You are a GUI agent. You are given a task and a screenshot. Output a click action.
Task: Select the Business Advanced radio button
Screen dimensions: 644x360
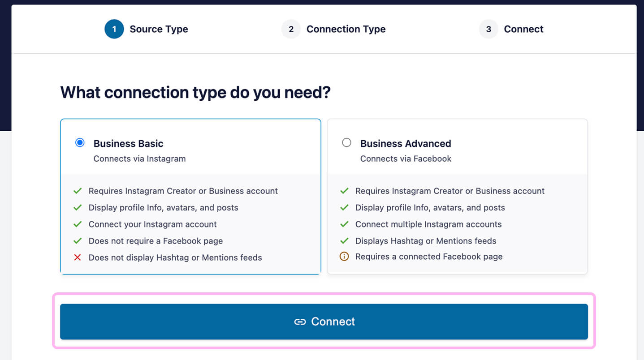[x=346, y=143]
